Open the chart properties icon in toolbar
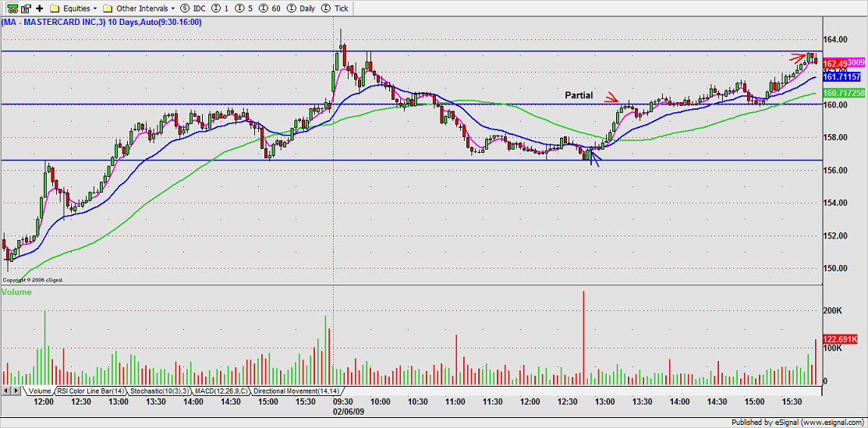The height and width of the screenshot is (428, 868). coord(26,9)
